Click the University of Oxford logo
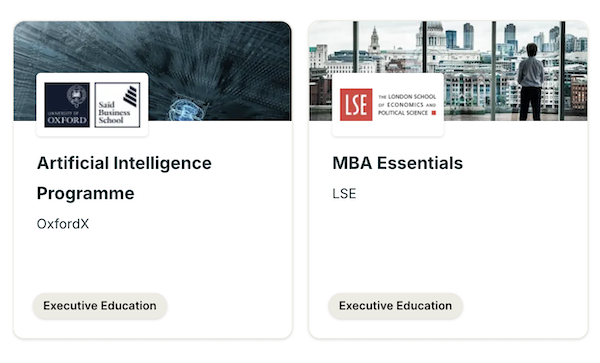Screen dimensions: 600x363 [x=67, y=105]
